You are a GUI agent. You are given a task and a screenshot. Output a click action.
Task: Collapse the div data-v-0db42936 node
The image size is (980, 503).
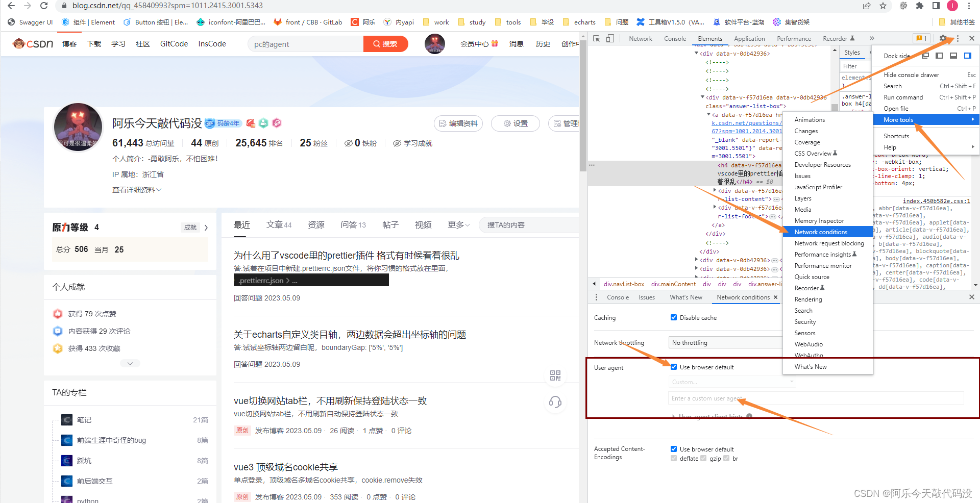[697, 53]
